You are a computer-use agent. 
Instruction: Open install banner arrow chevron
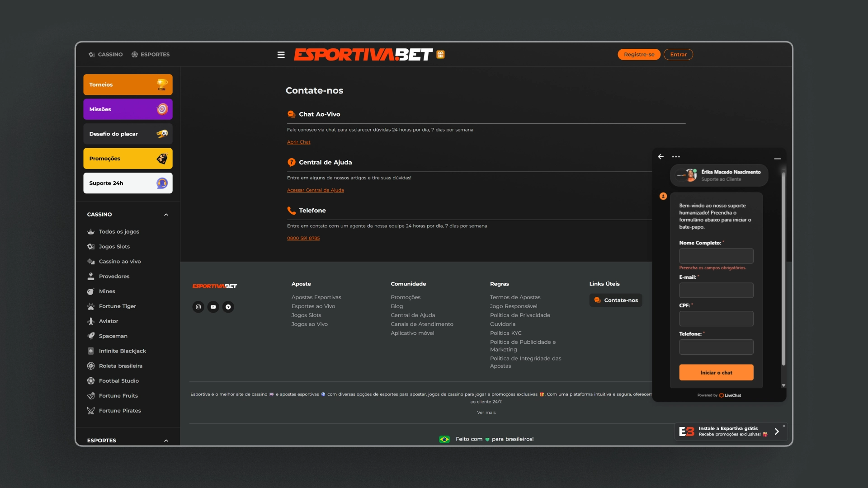777,432
